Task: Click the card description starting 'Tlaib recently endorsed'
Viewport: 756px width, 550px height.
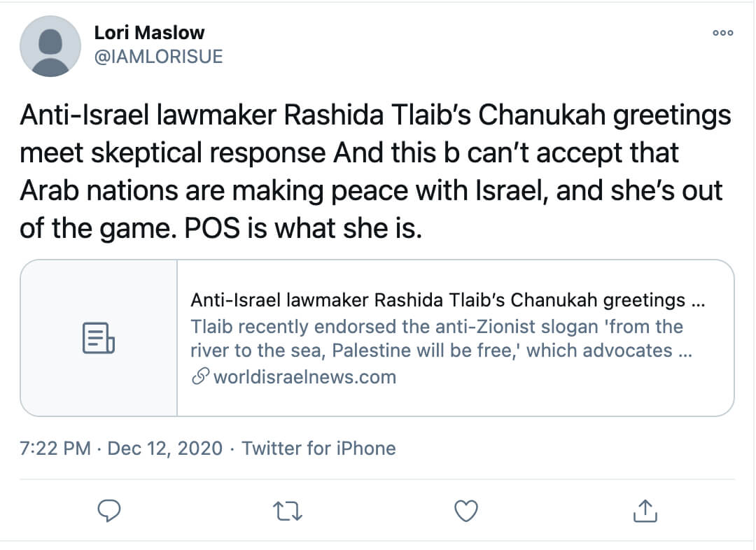Action: pos(436,327)
